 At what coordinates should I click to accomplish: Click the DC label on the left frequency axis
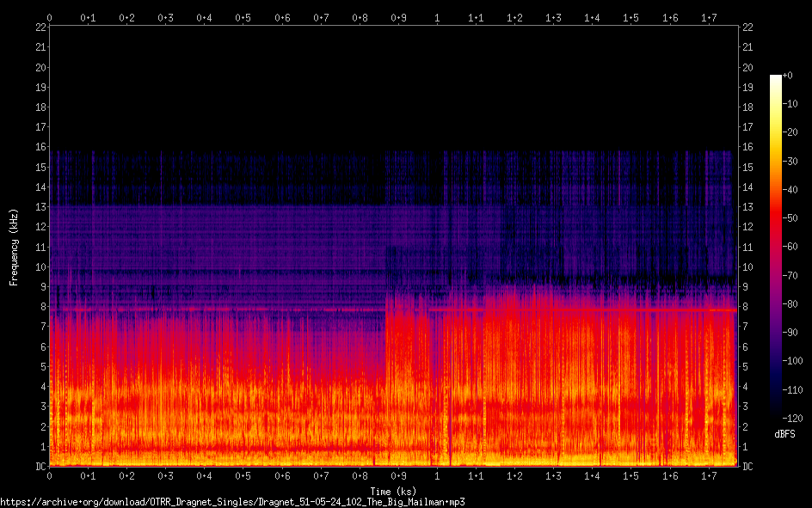click(x=38, y=467)
